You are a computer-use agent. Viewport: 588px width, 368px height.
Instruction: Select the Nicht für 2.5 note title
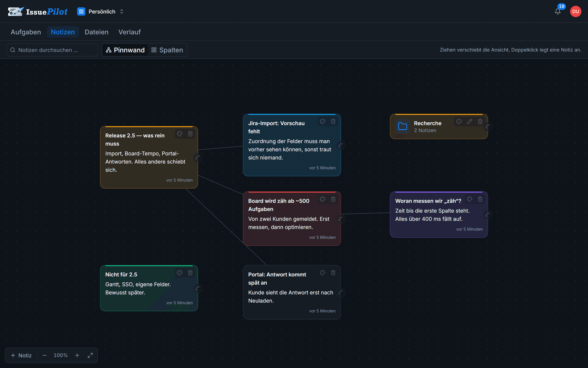click(121, 274)
